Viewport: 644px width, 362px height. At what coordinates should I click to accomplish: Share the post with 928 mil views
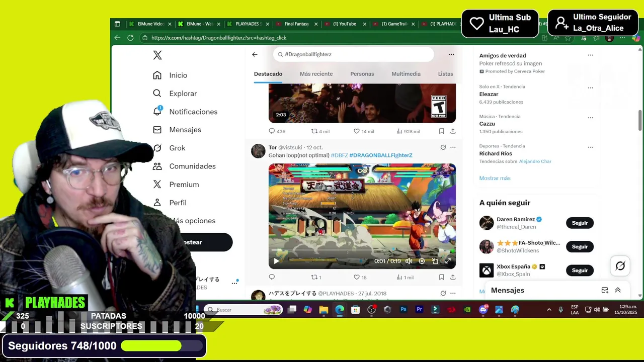click(x=453, y=131)
